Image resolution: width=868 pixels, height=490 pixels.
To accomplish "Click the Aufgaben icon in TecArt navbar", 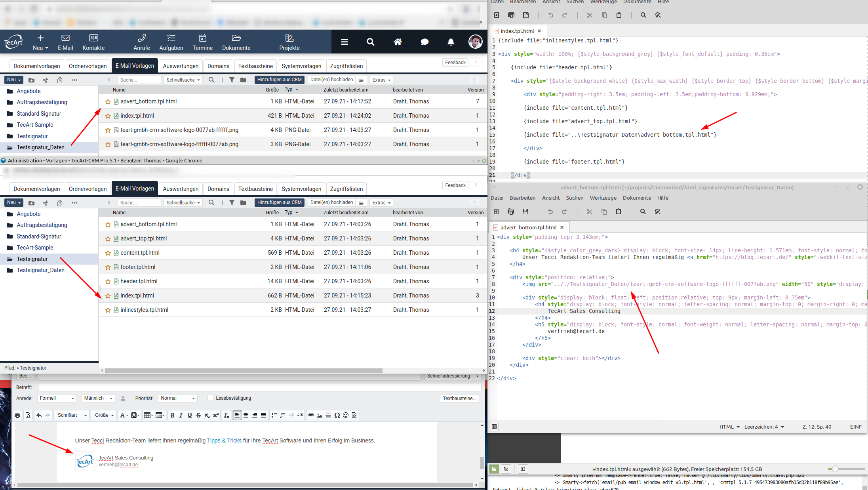I will tap(171, 38).
